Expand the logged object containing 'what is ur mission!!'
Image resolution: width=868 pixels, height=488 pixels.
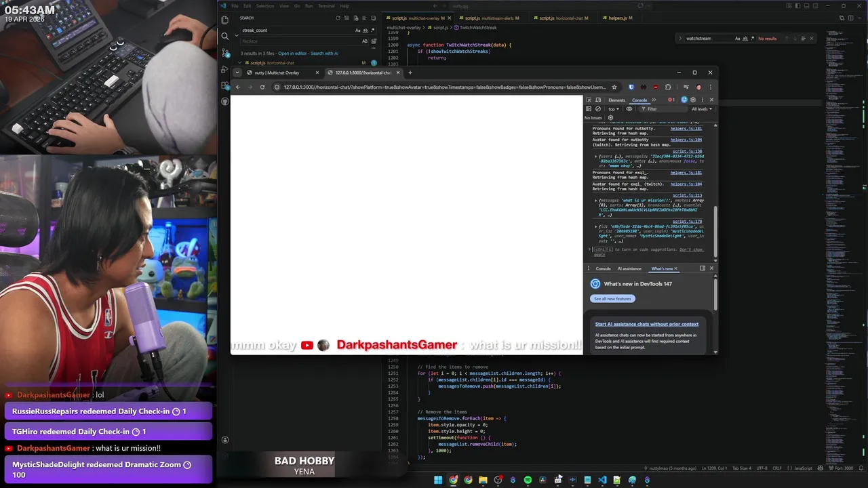point(596,201)
